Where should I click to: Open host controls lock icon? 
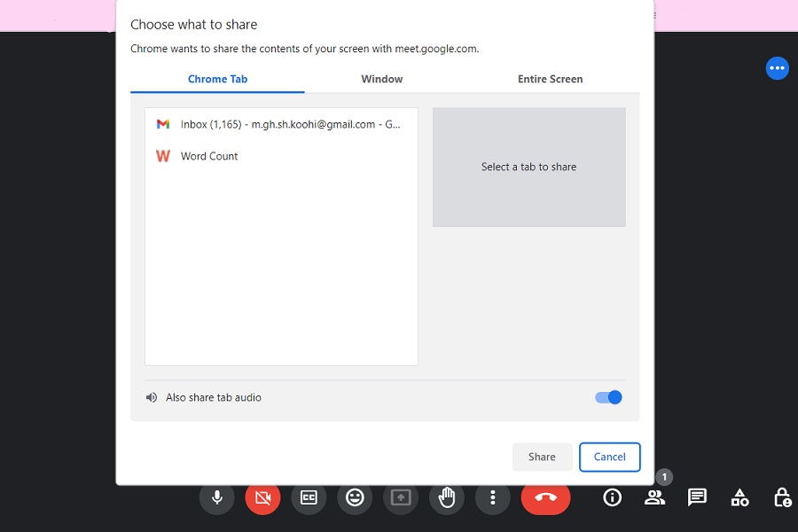pos(782,497)
